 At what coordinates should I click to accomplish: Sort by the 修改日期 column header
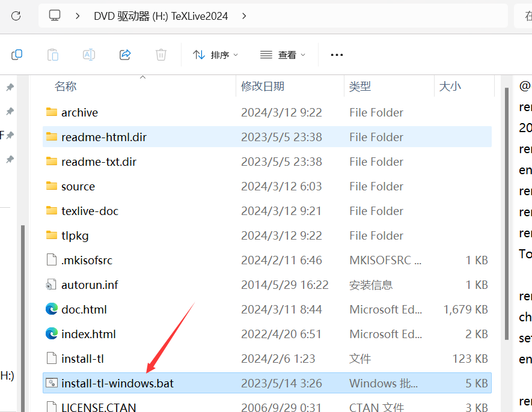262,86
